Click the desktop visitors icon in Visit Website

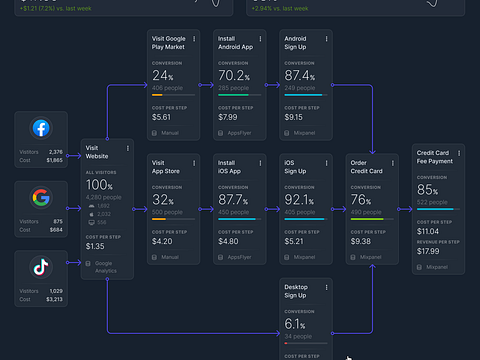91,222
